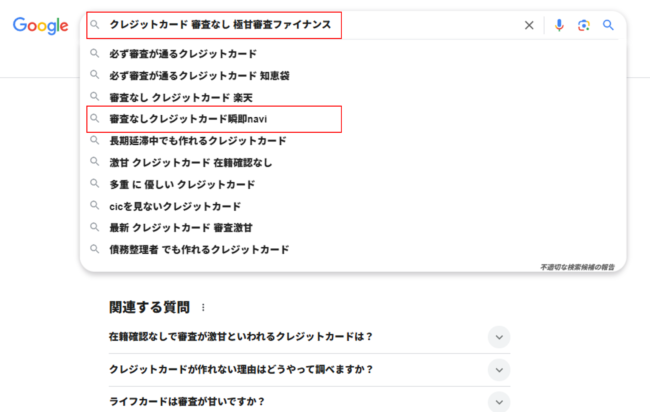The height and width of the screenshot is (412, 650).
Task: Click magnifier icon beside 長期延滞中 suggestion
Action: [x=95, y=140]
